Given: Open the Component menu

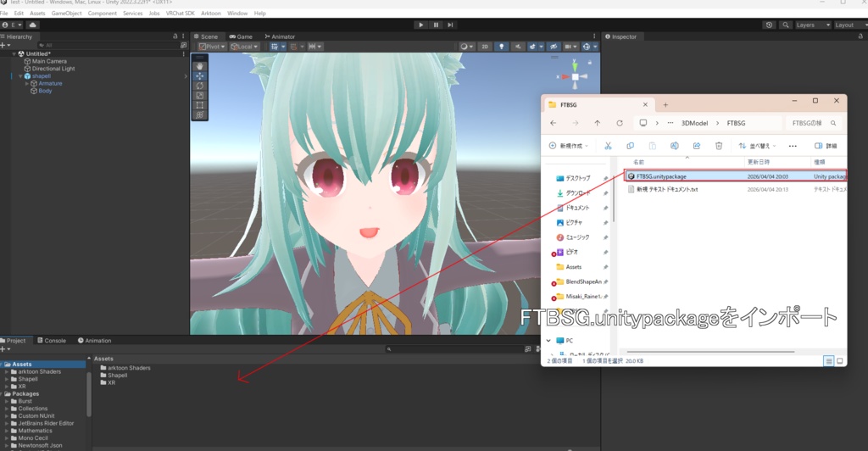Looking at the screenshot, I should tap(103, 14).
